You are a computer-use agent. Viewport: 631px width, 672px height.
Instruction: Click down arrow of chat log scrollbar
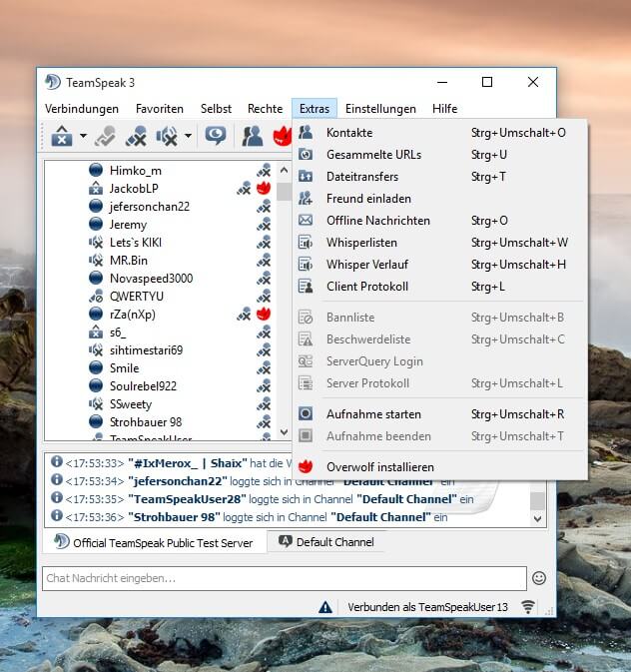click(537, 518)
